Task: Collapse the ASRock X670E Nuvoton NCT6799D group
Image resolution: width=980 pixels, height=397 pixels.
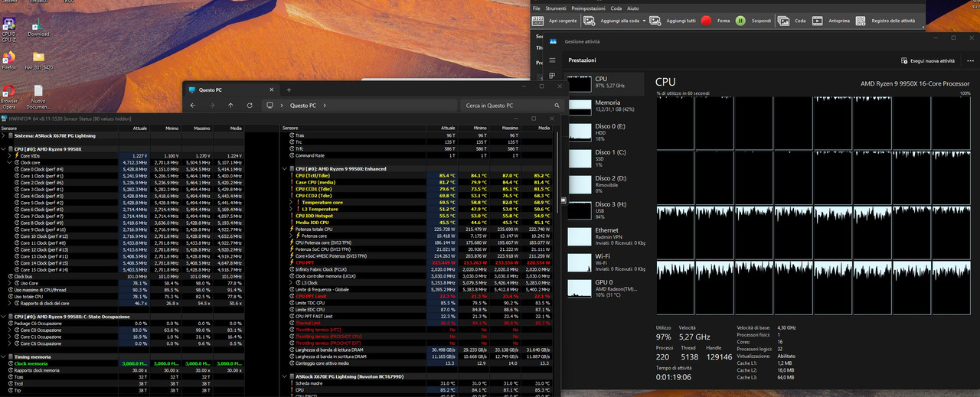Action: click(285, 376)
